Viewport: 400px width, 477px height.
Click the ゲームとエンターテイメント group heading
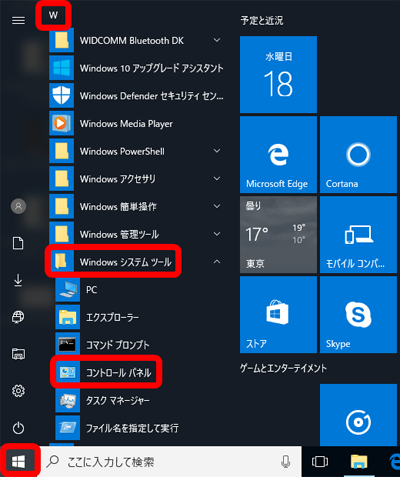(x=283, y=368)
